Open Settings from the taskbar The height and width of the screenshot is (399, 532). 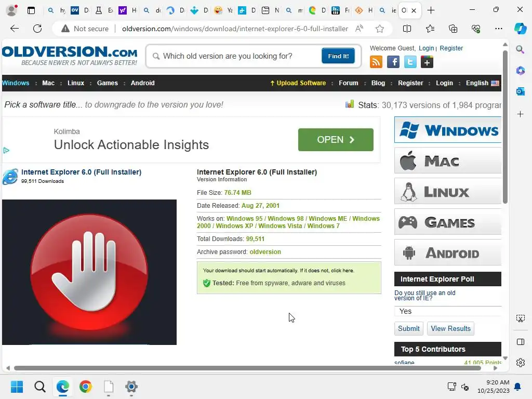(131, 387)
